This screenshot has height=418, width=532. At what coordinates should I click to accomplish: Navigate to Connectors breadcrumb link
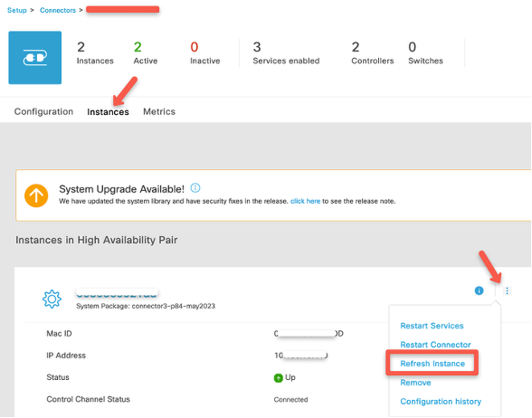[x=58, y=10]
